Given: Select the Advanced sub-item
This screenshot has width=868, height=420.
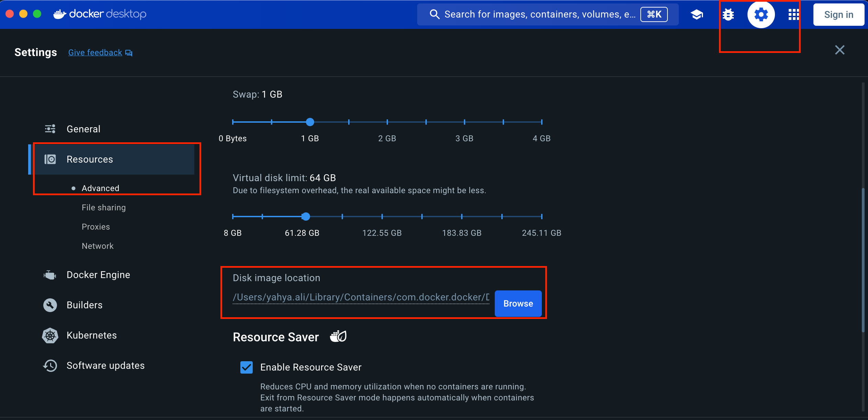Looking at the screenshot, I should click(x=100, y=188).
